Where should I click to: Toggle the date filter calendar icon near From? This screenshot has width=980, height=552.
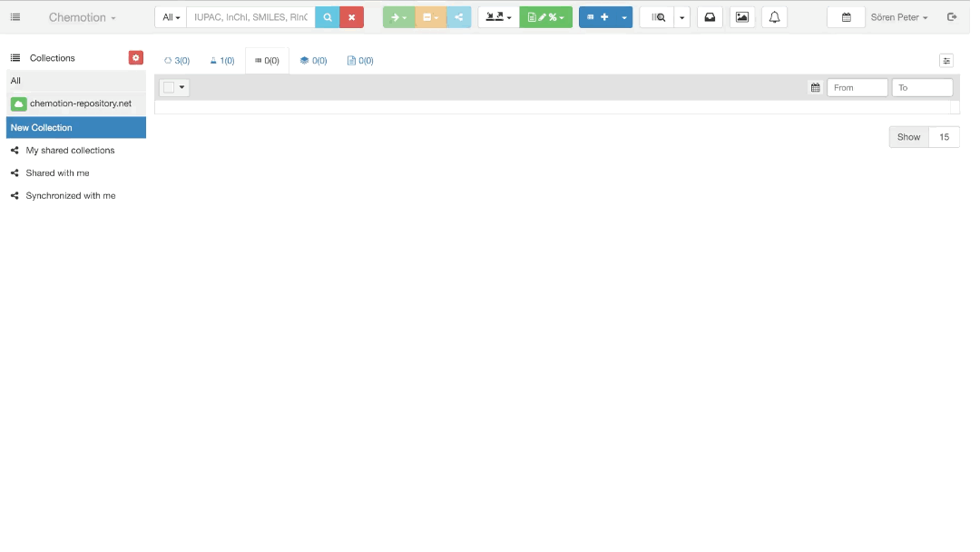[x=815, y=87]
